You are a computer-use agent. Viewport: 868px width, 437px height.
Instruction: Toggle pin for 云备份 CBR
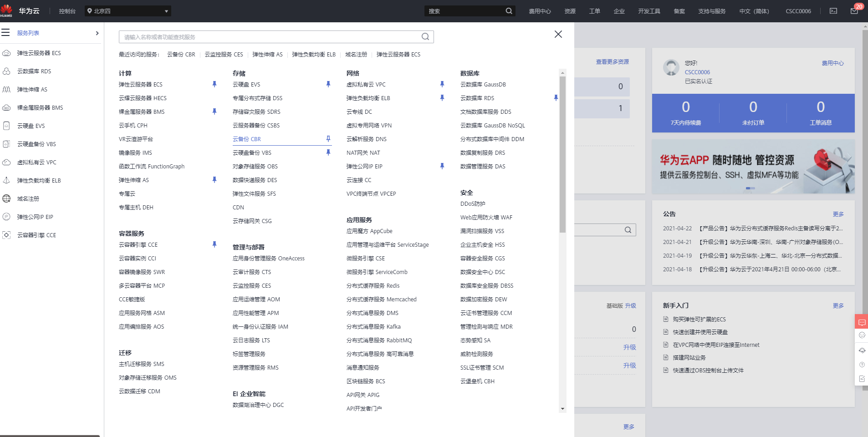point(328,139)
